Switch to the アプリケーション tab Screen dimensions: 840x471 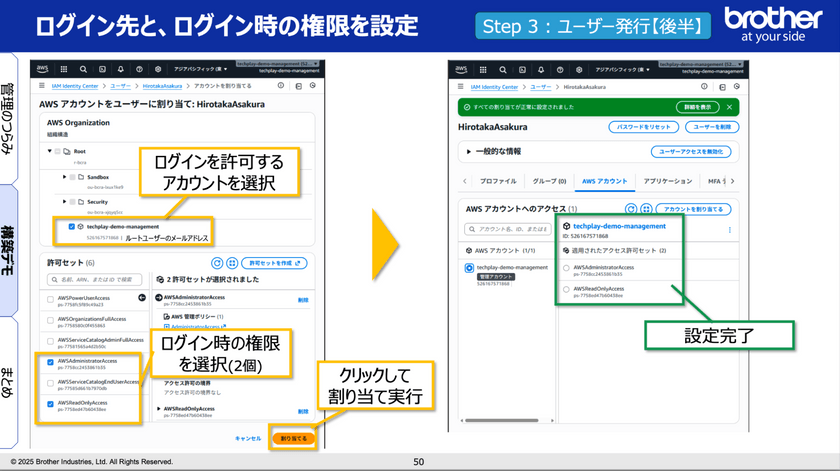tap(668, 181)
